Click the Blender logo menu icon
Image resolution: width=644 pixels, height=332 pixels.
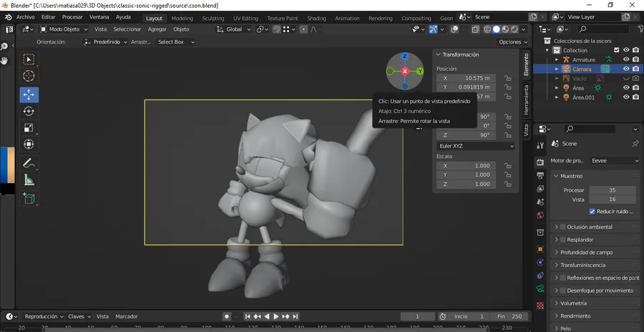(x=8, y=17)
